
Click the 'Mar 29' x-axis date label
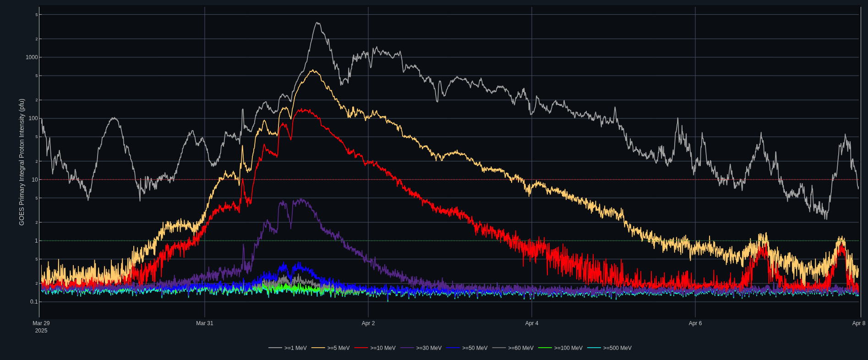point(41,323)
